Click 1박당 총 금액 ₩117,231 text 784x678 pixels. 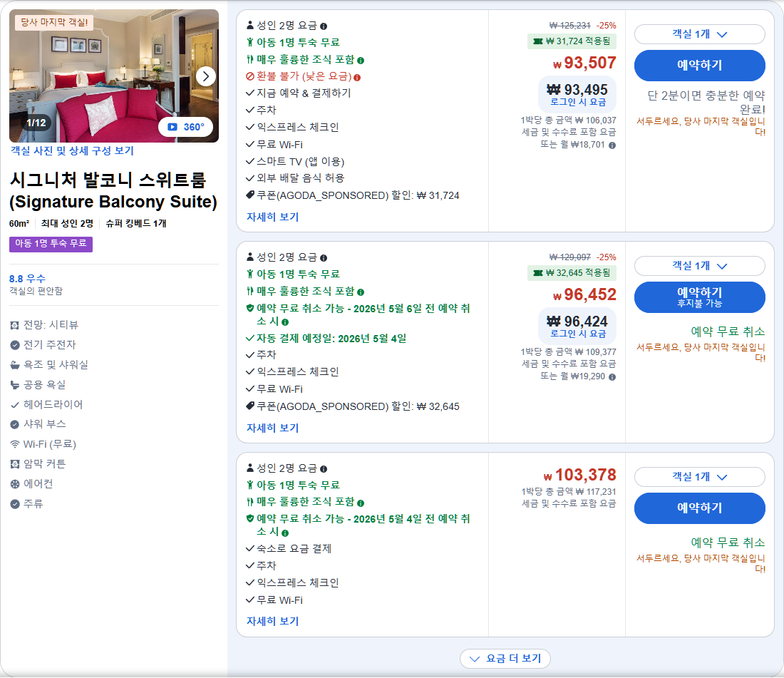(569, 491)
